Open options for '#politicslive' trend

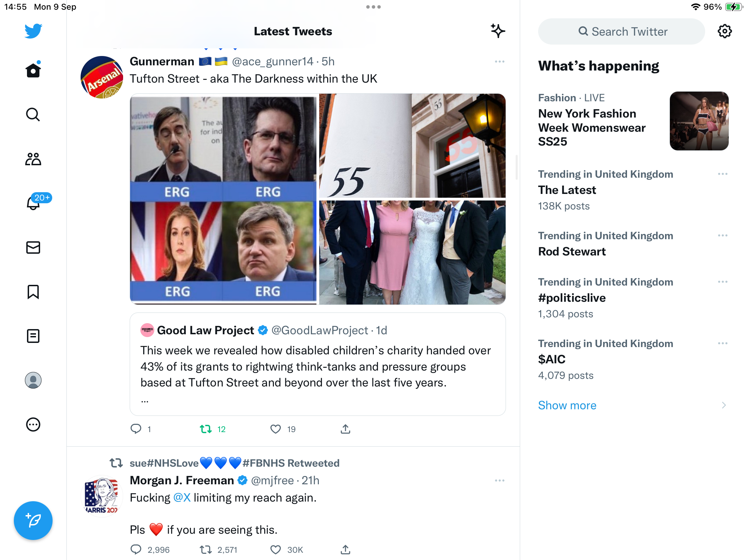(723, 282)
